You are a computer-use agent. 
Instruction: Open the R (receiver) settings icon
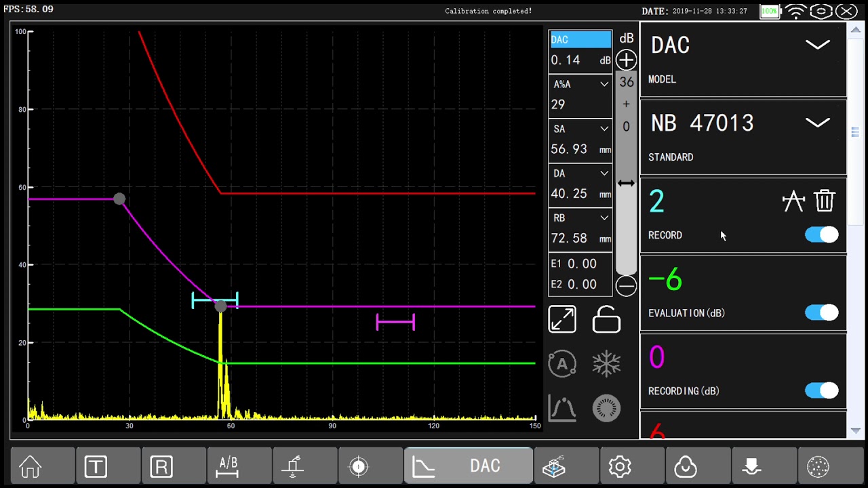[x=161, y=466]
